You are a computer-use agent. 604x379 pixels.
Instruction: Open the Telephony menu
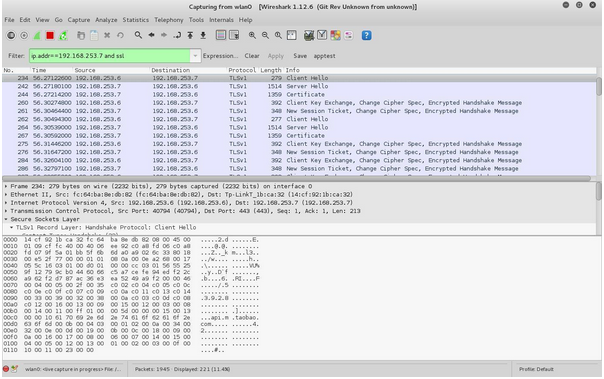(x=169, y=20)
